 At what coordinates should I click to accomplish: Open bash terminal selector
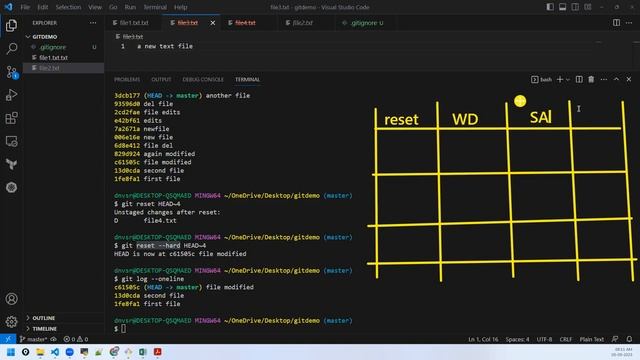tap(542, 79)
